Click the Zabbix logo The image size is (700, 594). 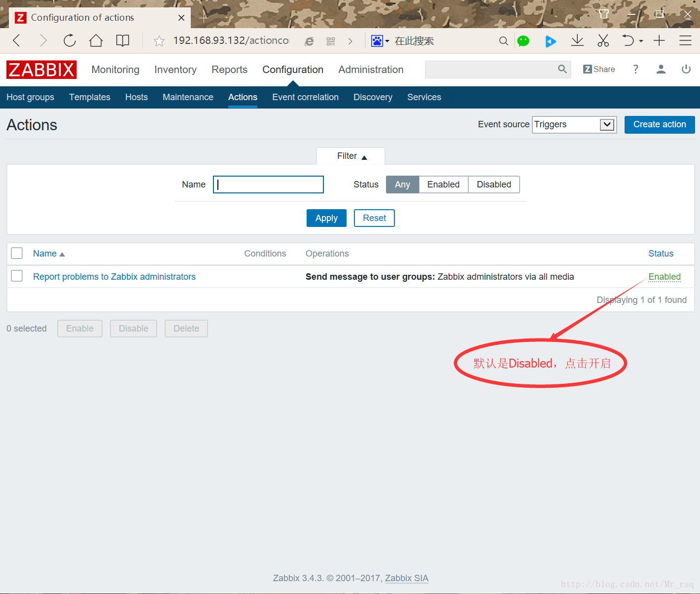click(x=41, y=70)
